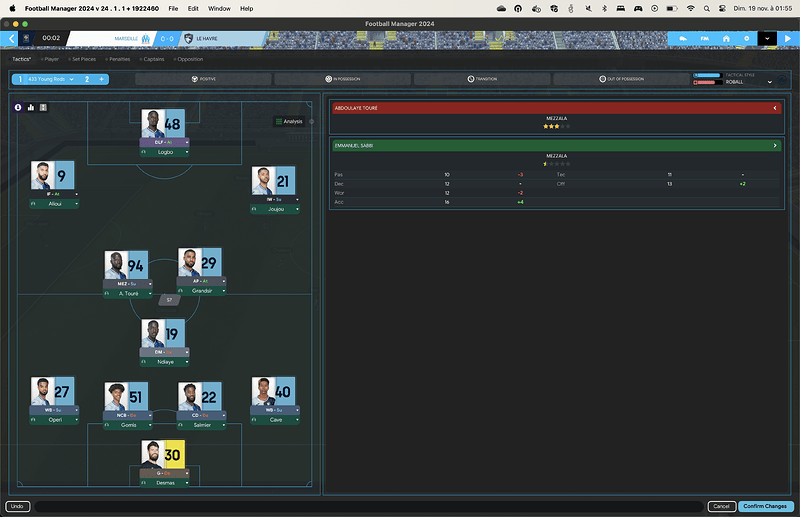Screen dimensions: 800x517
Task: Click the Analysis button
Action: point(289,121)
